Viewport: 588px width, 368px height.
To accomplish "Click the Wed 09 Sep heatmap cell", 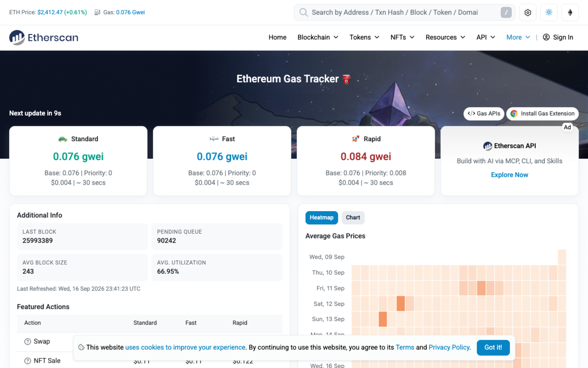I will tap(562, 257).
